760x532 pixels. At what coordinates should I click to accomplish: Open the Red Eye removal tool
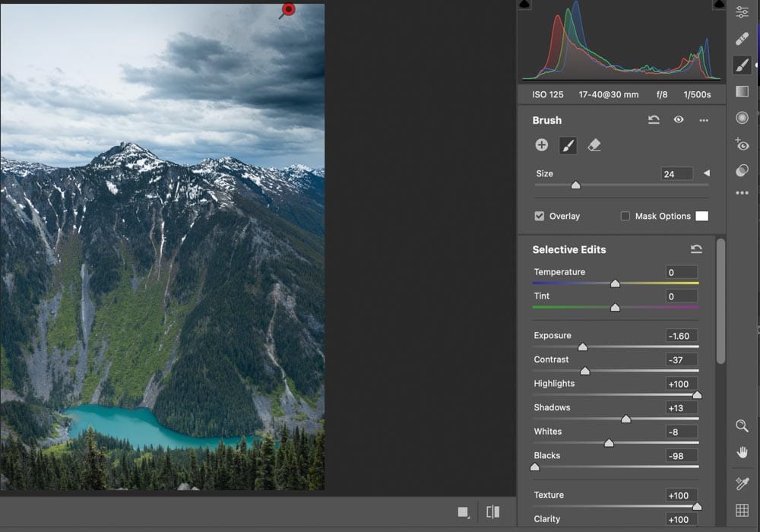click(x=743, y=144)
